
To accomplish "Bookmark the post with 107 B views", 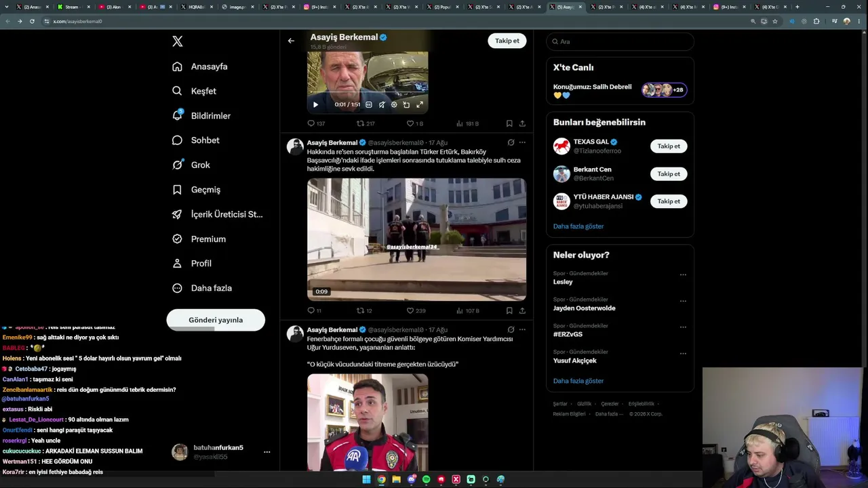I will coord(509,310).
